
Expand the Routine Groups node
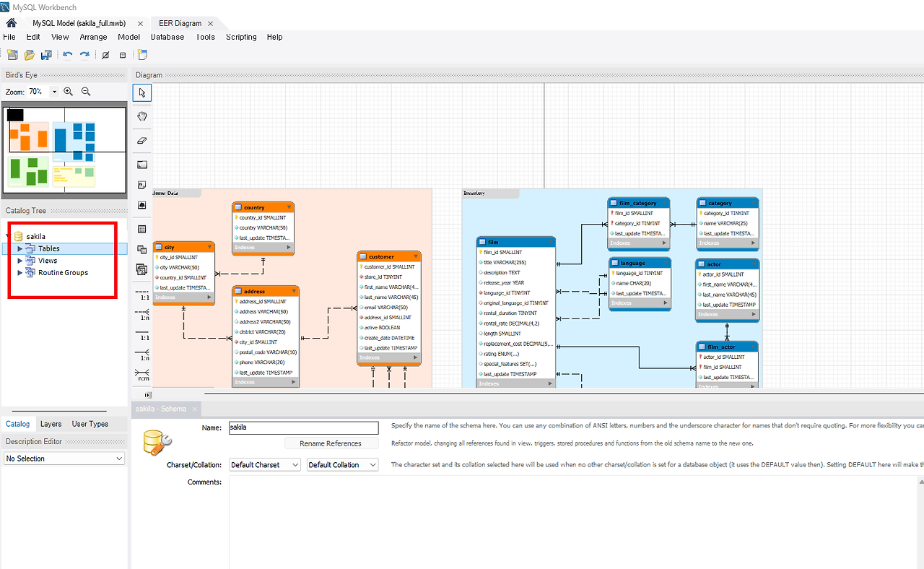tap(20, 273)
